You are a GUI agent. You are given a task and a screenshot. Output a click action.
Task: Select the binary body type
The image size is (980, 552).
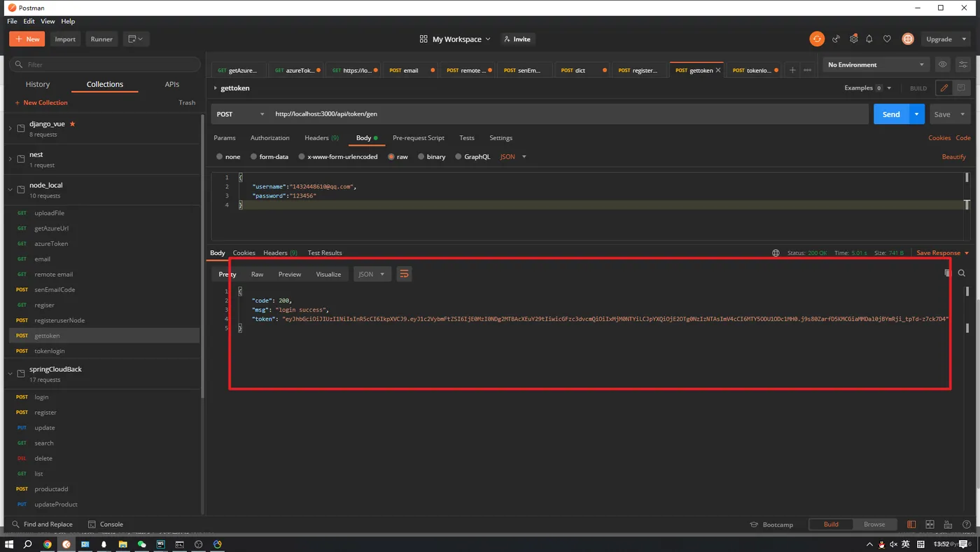click(x=421, y=157)
